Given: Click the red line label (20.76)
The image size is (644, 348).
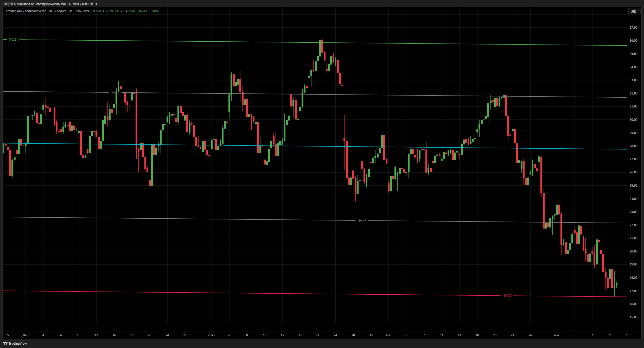Looking at the screenshot, I should point(507,296).
